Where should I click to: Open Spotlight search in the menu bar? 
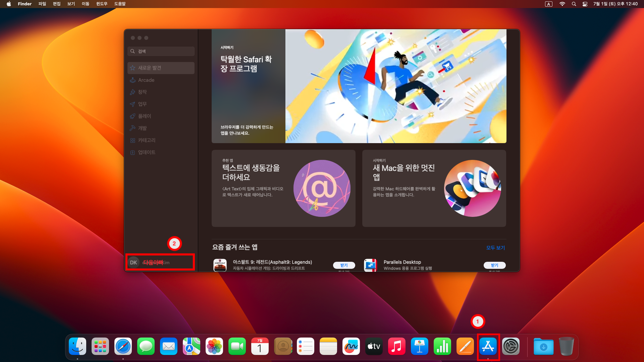tap(574, 4)
